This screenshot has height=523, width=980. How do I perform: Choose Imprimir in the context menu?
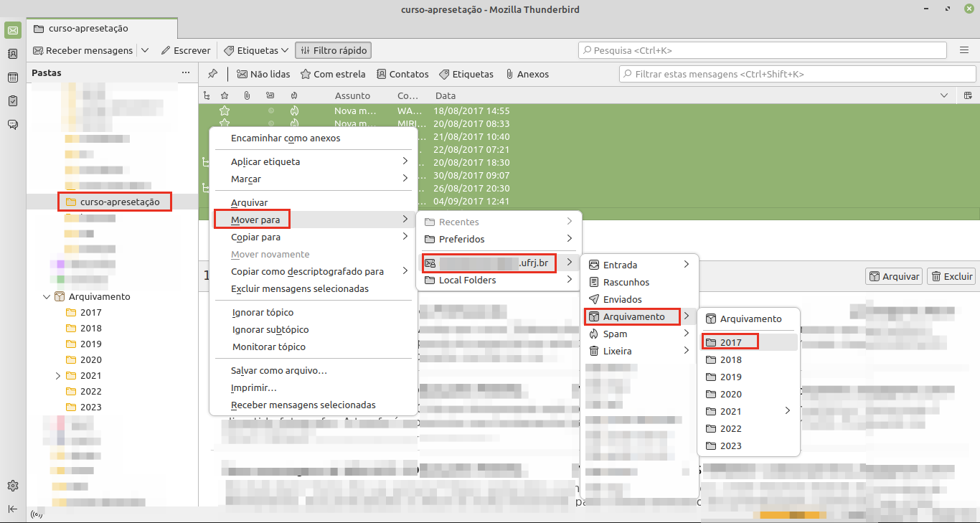313,387
